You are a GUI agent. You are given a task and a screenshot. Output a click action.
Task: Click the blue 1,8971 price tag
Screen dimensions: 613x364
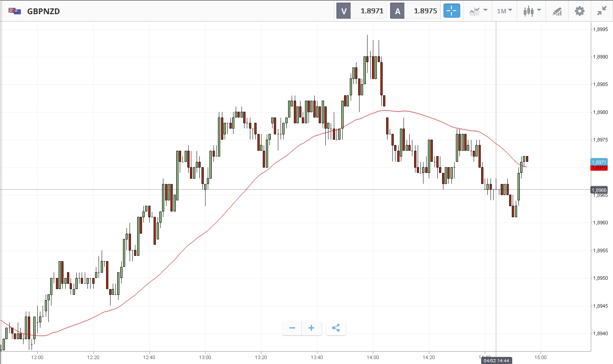599,162
